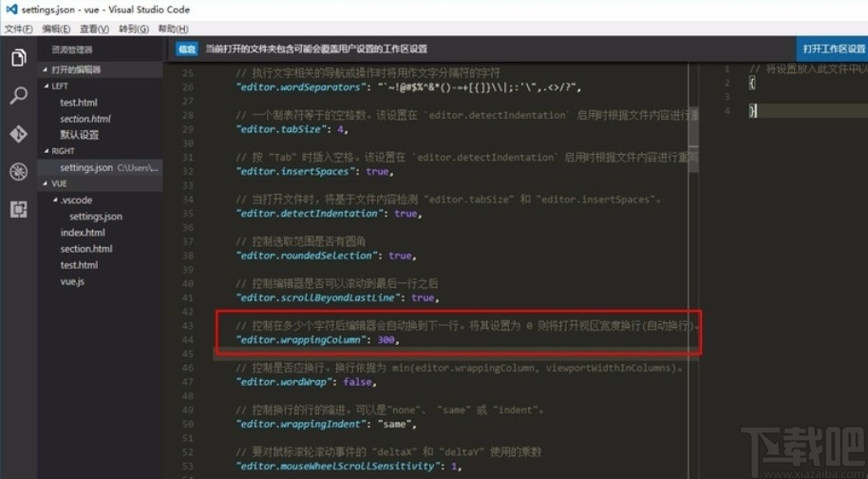Click the "editor.mouseWheelScrollSensitivity" key
Screen dimensions: 868x479
[x=338, y=466]
